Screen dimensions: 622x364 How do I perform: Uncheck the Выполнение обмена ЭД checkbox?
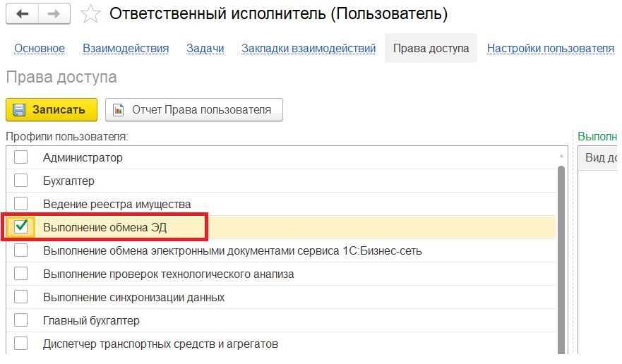pyautogui.click(x=21, y=226)
